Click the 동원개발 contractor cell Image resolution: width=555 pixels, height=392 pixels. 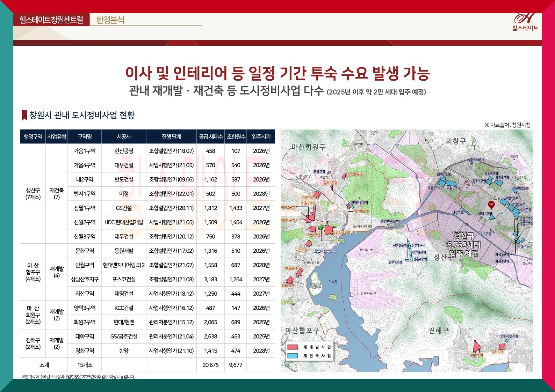(x=124, y=251)
